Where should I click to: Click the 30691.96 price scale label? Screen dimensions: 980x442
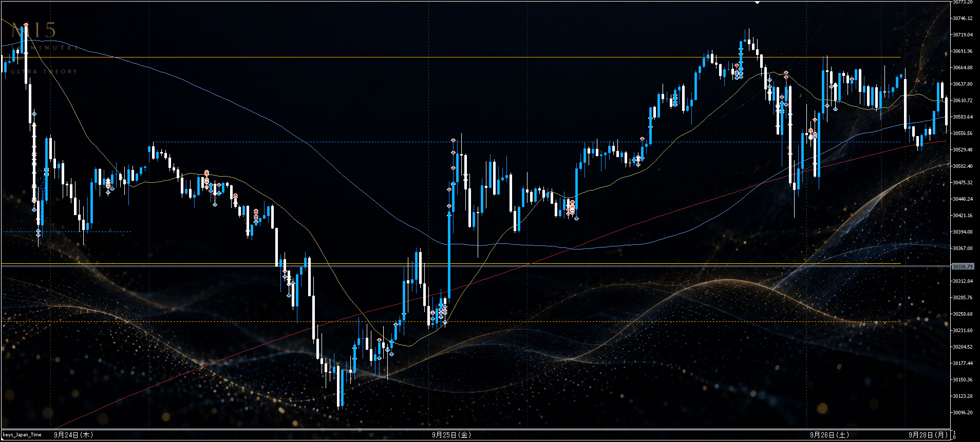click(963, 51)
